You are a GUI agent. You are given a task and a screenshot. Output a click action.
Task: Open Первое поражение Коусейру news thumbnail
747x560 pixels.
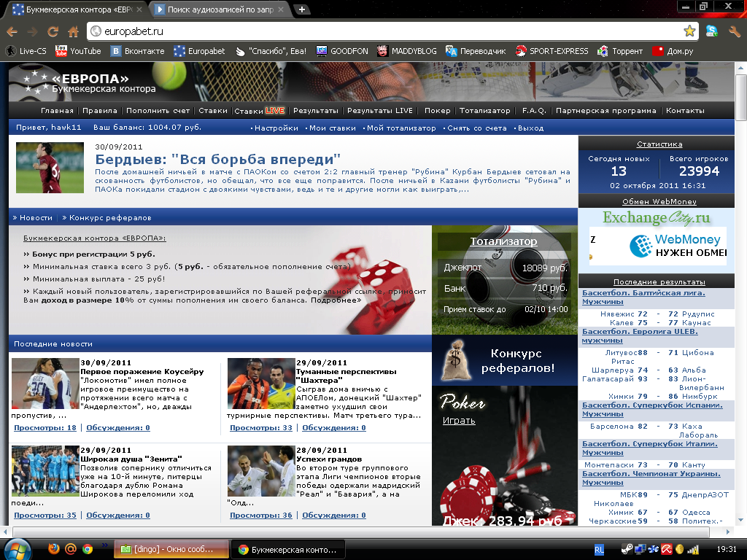tap(45, 384)
